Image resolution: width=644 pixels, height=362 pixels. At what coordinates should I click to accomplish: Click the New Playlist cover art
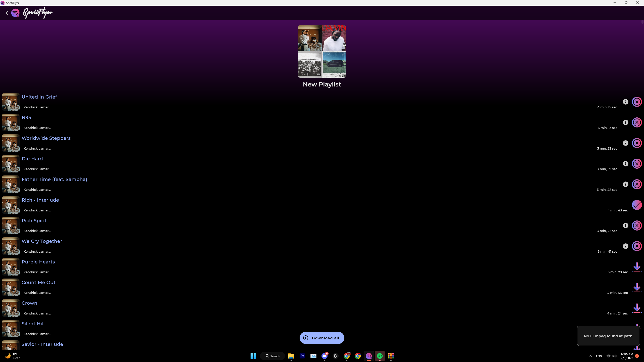pos(322,51)
